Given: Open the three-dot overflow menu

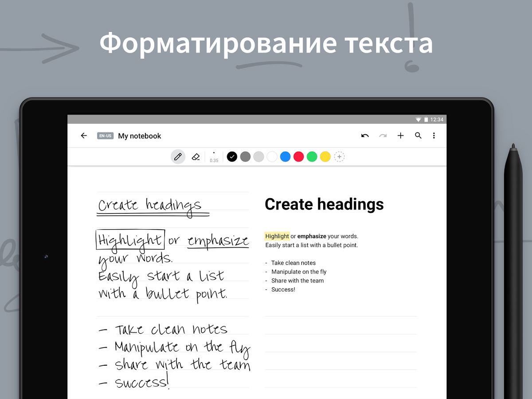Looking at the screenshot, I should (x=434, y=136).
